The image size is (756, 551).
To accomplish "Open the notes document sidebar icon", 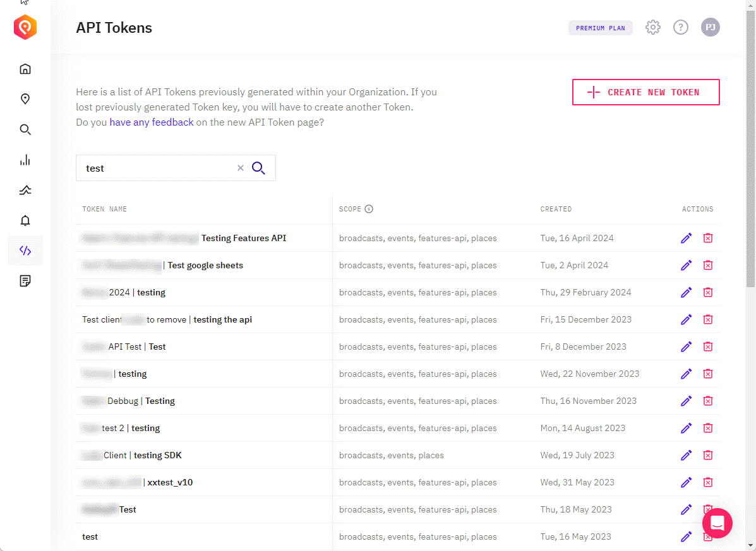I will (25, 281).
